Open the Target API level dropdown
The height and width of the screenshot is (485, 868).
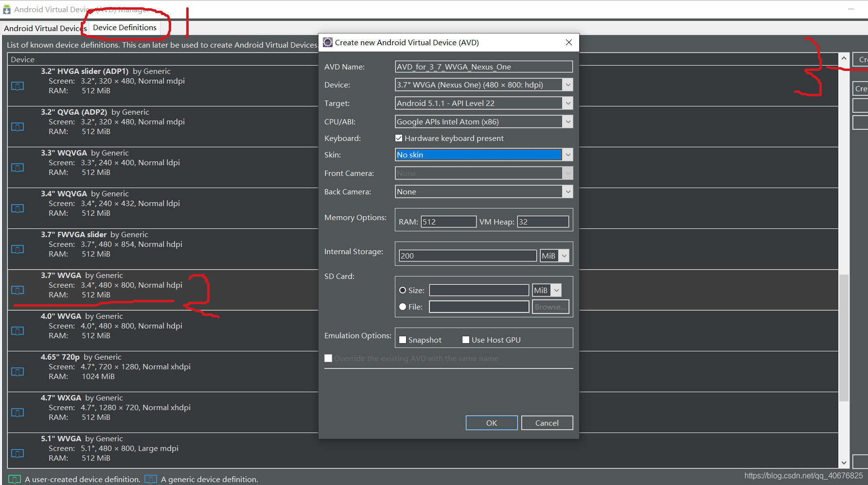(567, 103)
